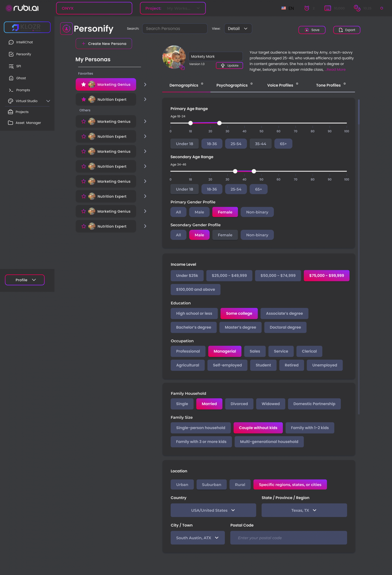The image size is (392, 575).
Task: Expand the Country dropdown USA/United States
Action: [x=213, y=510]
